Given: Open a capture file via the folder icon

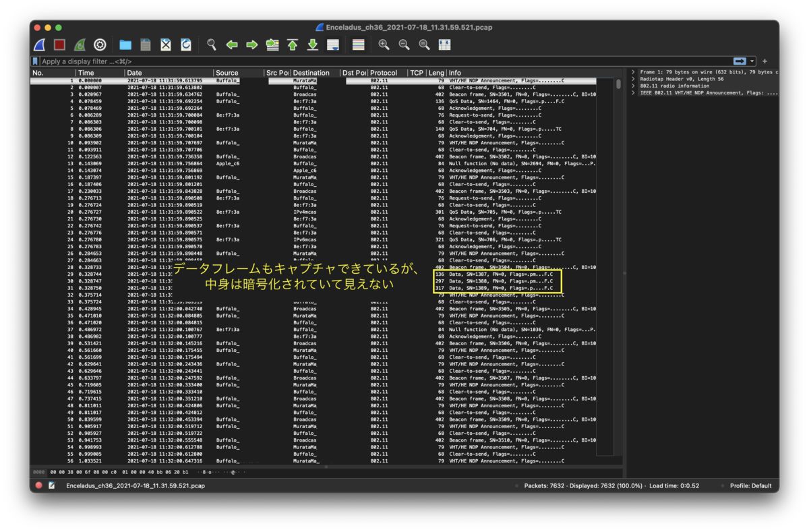Looking at the screenshot, I should point(125,45).
